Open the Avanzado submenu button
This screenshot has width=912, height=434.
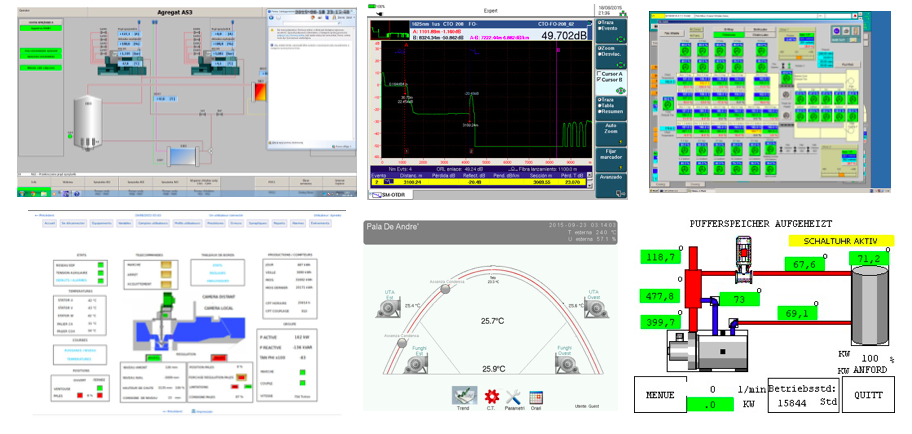611,184
